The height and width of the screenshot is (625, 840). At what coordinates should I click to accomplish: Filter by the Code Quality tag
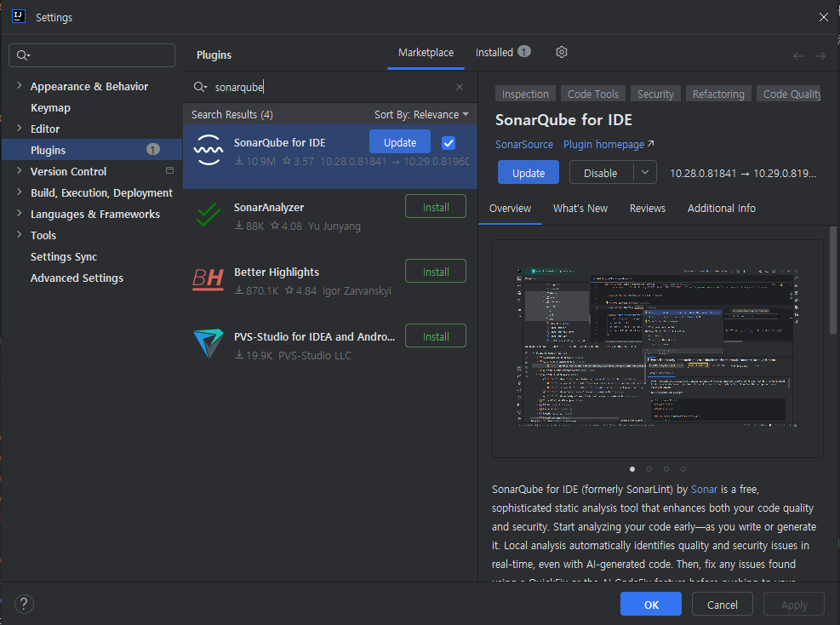[x=789, y=94]
